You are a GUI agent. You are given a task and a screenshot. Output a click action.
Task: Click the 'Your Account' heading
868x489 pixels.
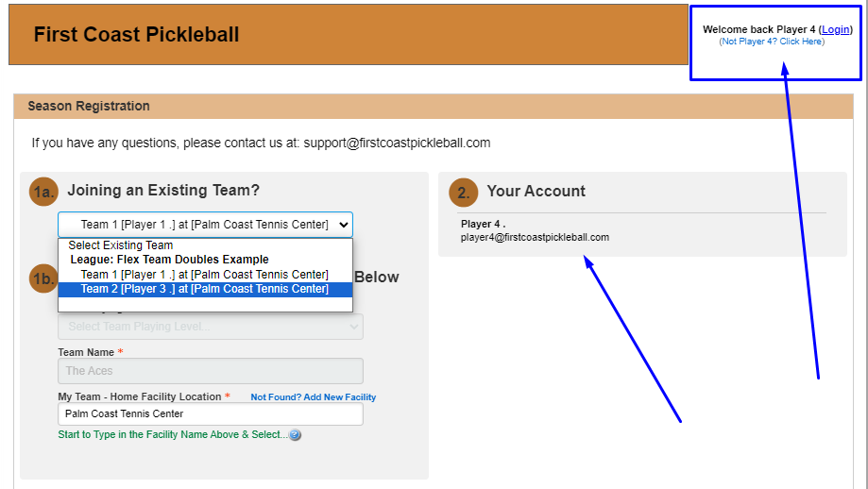(536, 191)
